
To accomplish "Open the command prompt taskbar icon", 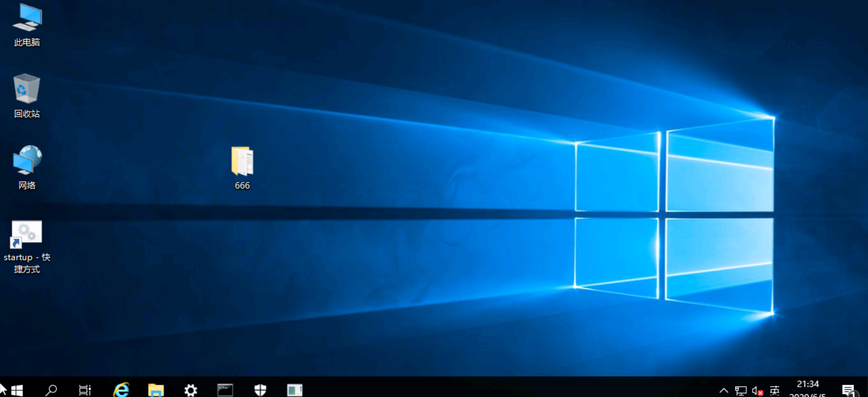I will coord(225,390).
